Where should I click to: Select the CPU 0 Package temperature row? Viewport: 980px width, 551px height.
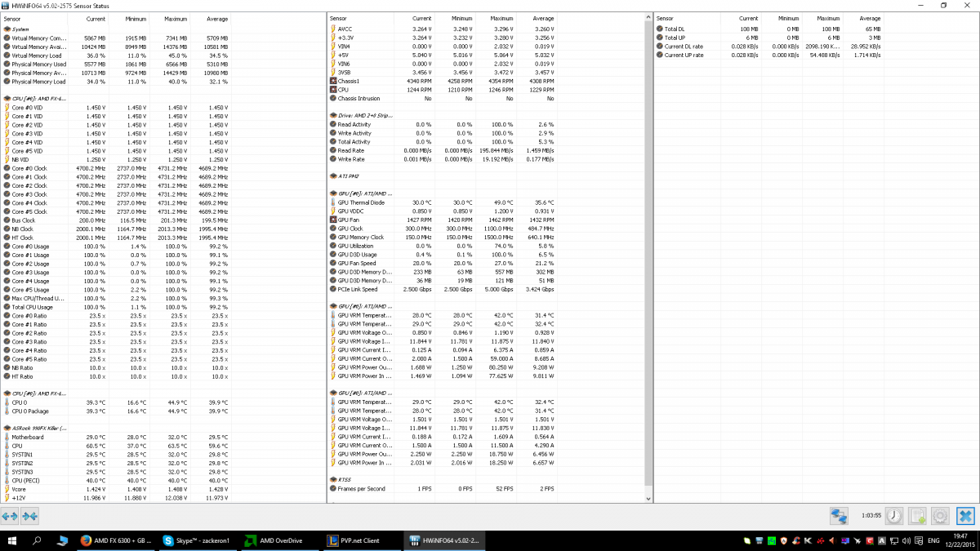[x=115, y=411]
